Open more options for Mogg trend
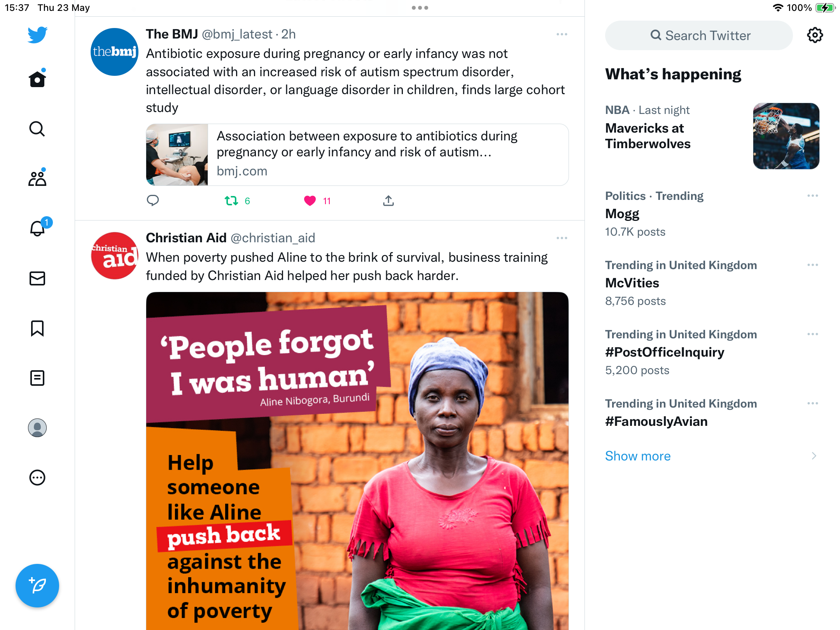This screenshot has width=840, height=630. point(812,196)
